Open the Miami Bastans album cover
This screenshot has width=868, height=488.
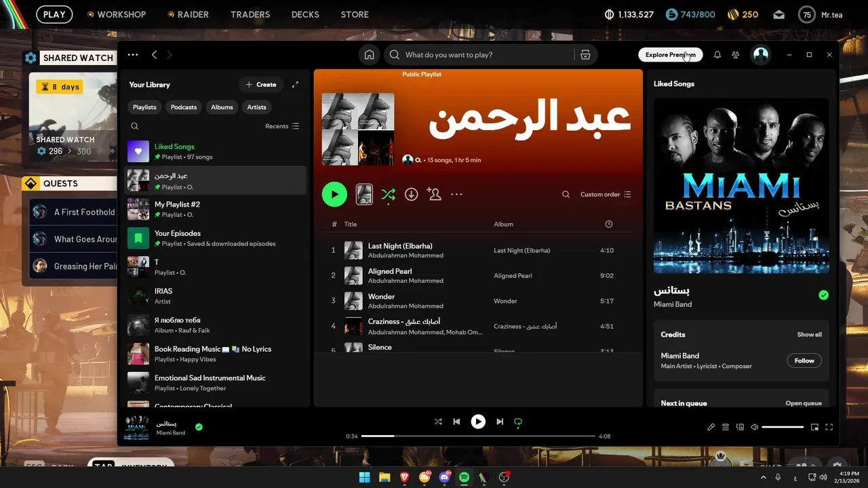point(741,186)
